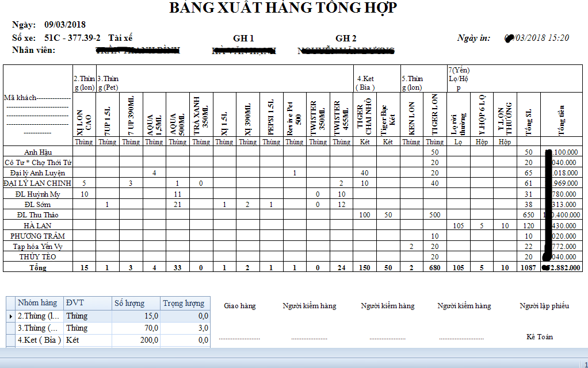Click the report title BẢNG XUẤT HÀNG TỔNG HỢP

point(283,8)
